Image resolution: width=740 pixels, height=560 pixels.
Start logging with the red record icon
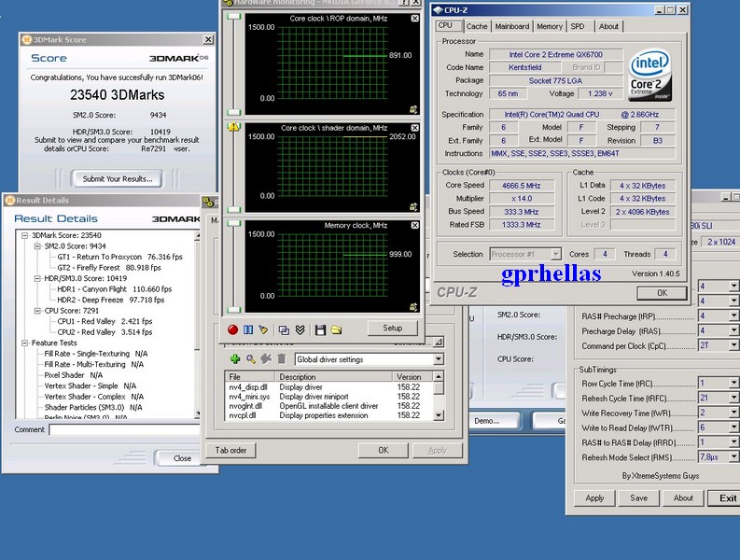pos(232,329)
